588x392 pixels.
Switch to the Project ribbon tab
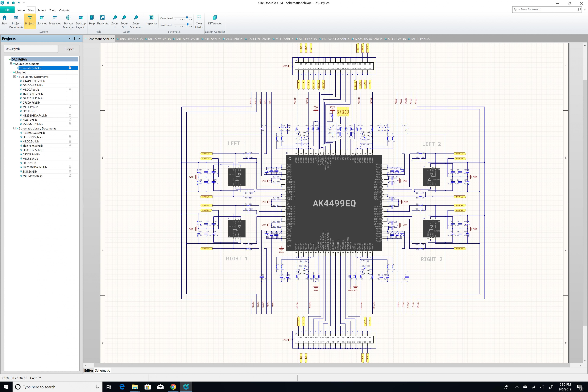click(x=41, y=10)
